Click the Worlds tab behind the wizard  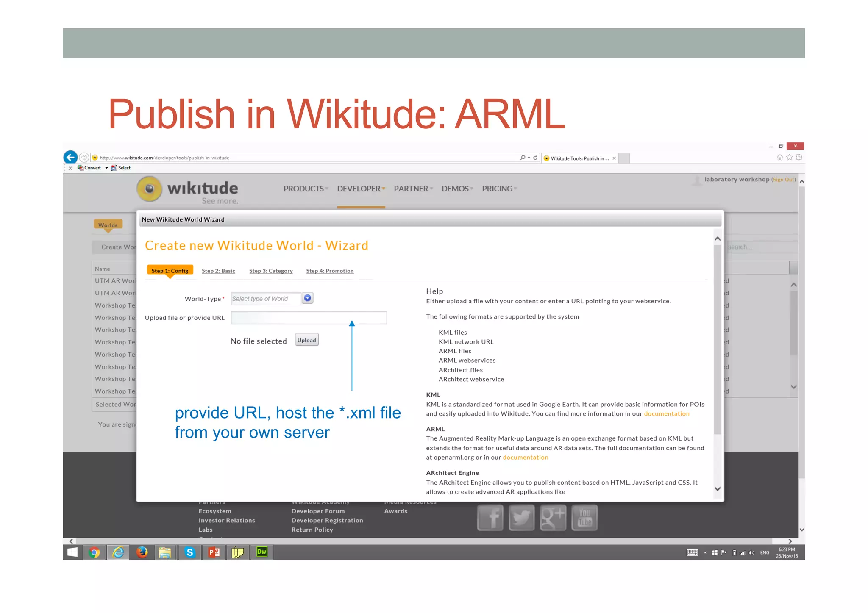point(108,225)
